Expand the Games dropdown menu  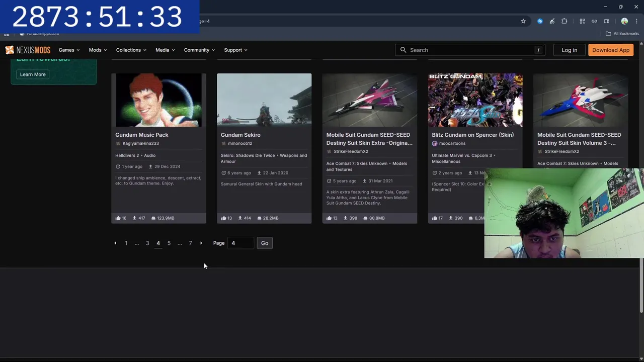(69, 50)
